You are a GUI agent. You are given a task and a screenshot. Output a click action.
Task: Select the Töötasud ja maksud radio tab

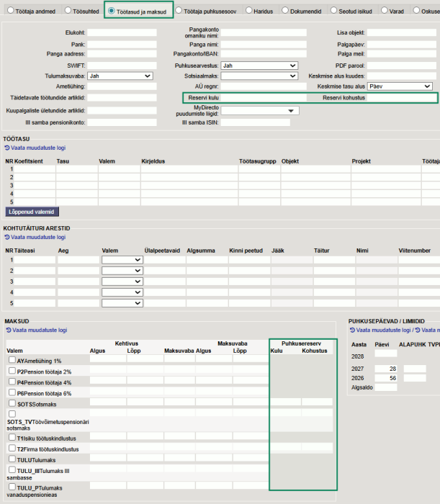pyautogui.click(x=112, y=11)
